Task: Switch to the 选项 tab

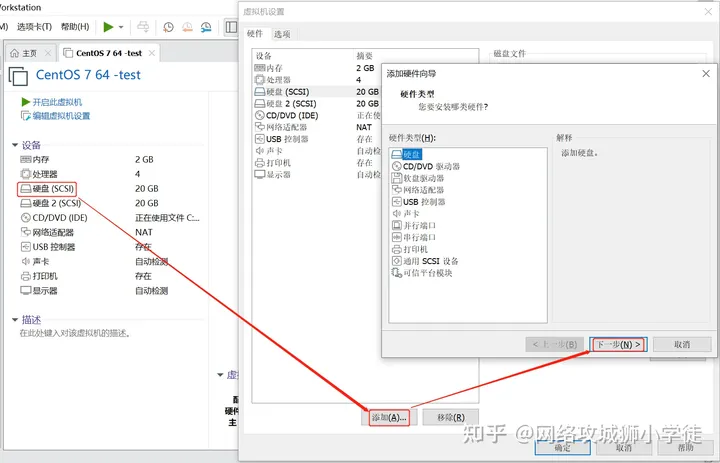Action: (x=281, y=34)
